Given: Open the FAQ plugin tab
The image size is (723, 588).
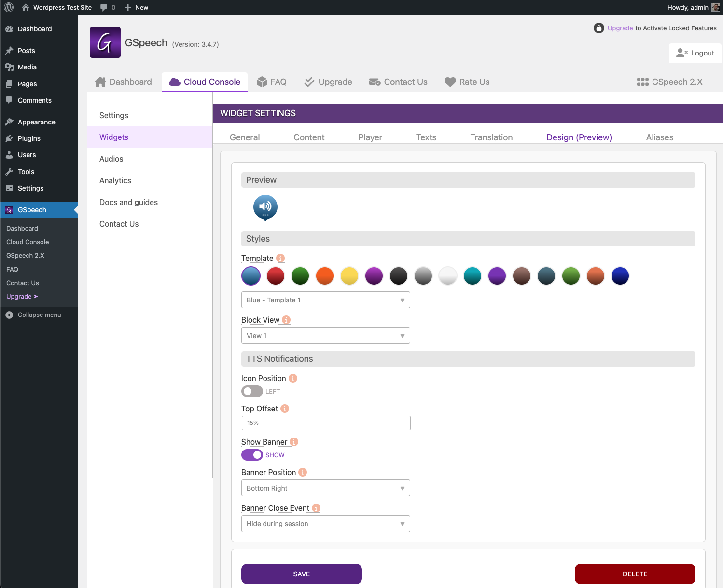Looking at the screenshot, I should click(x=272, y=82).
